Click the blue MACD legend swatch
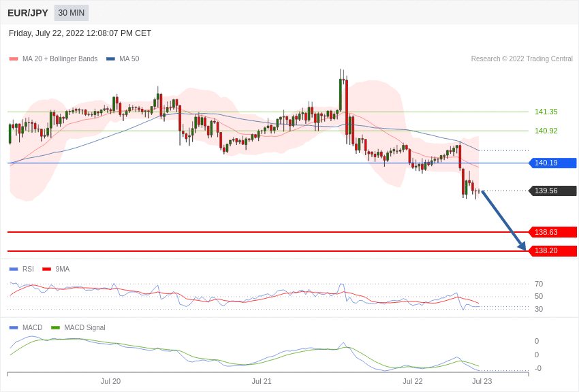The height and width of the screenshot is (392, 579). pos(14,327)
